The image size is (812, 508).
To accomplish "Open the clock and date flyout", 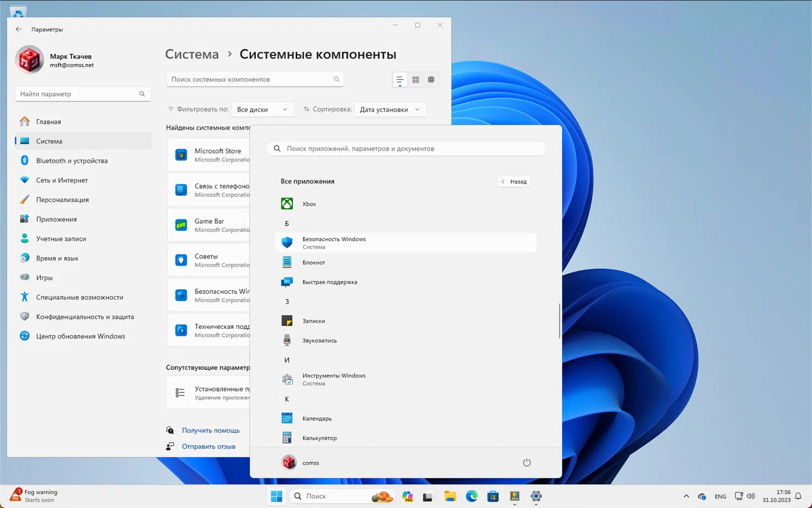I will pyautogui.click(x=777, y=496).
